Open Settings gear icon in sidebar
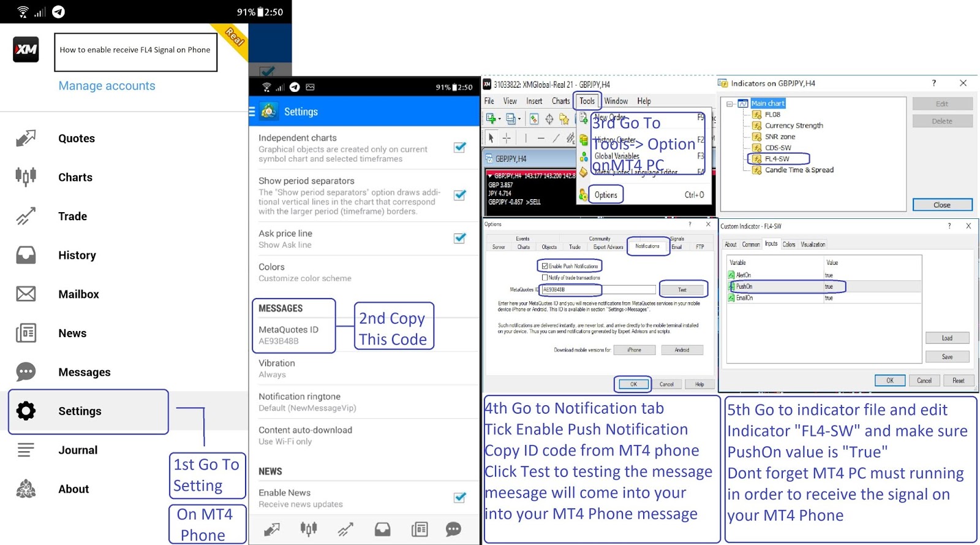The image size is (980, 545). coord(26,411)
